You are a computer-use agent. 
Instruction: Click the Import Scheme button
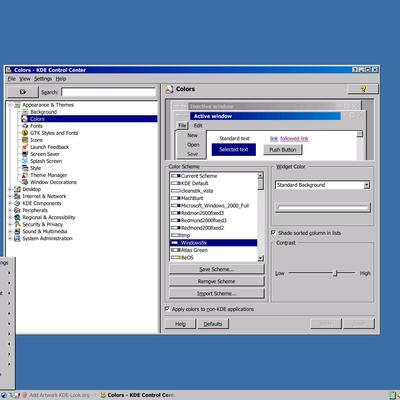pos(217,293)
